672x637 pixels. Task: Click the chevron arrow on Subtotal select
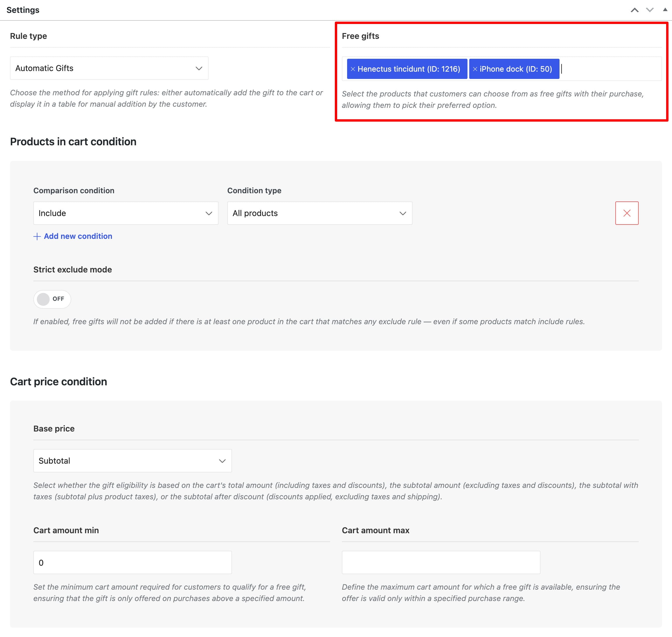coord(222,461)
